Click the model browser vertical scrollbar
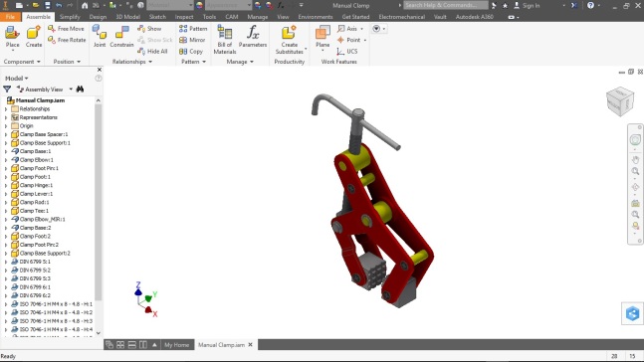This screenshot has width=644, height=362. pos(98,201)
